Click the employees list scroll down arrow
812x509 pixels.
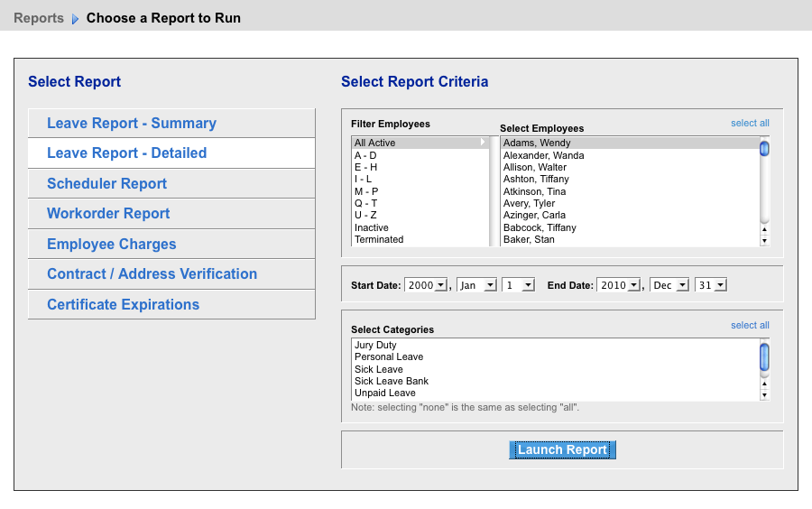tap(764, 241)
